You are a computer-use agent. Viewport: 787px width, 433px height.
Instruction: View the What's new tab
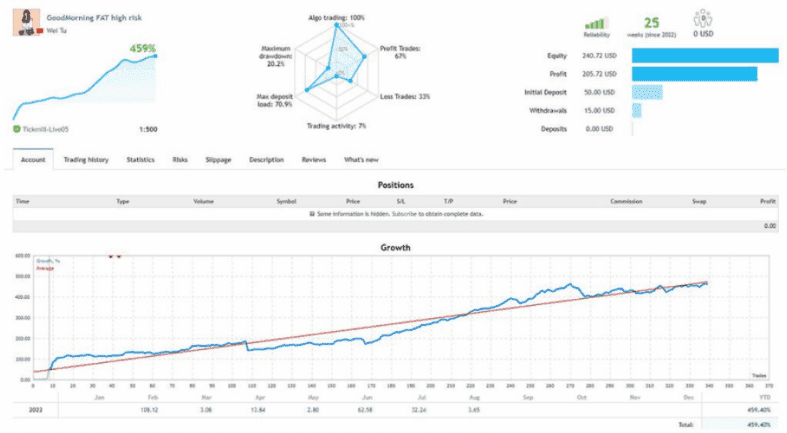click(x=361, y=160)
